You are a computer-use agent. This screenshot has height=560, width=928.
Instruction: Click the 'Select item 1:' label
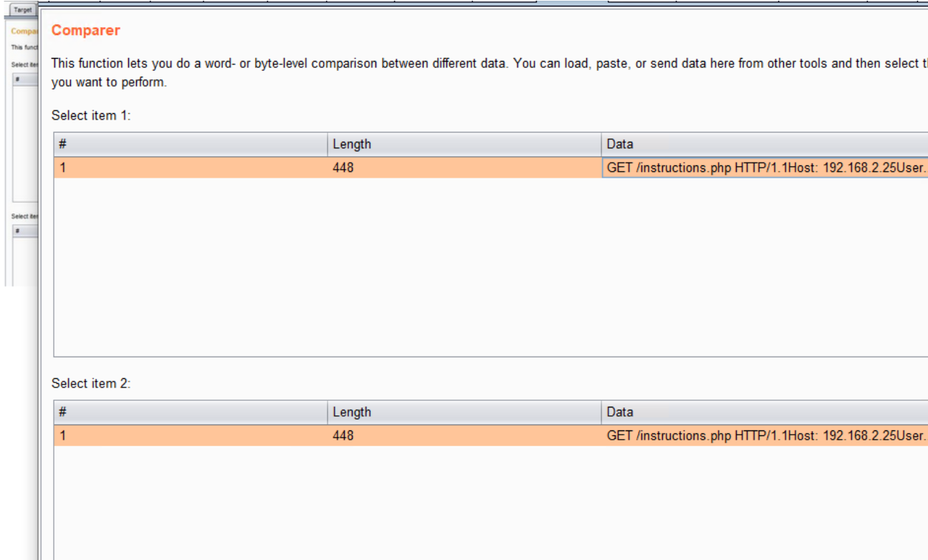[91, 115]
